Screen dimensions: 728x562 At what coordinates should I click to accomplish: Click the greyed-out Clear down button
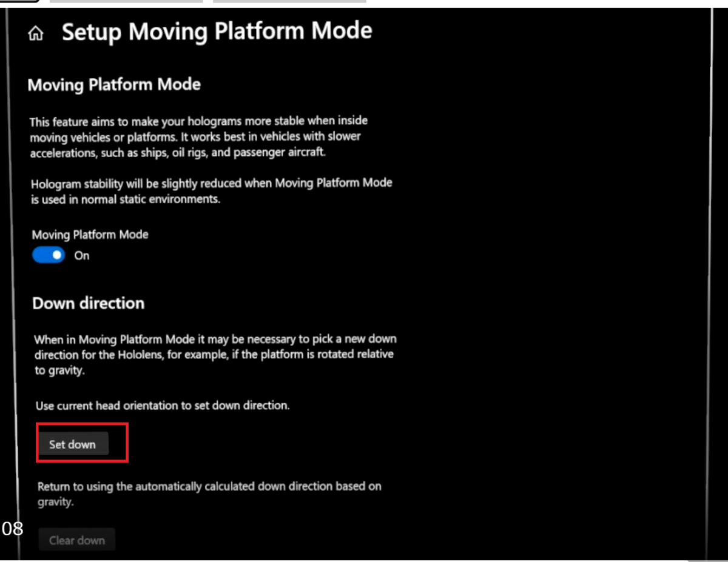(77, 540)
